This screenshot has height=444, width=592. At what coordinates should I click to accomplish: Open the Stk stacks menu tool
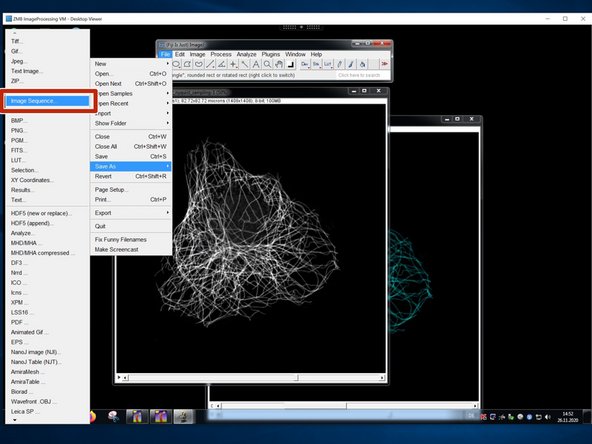pos(316,65)
